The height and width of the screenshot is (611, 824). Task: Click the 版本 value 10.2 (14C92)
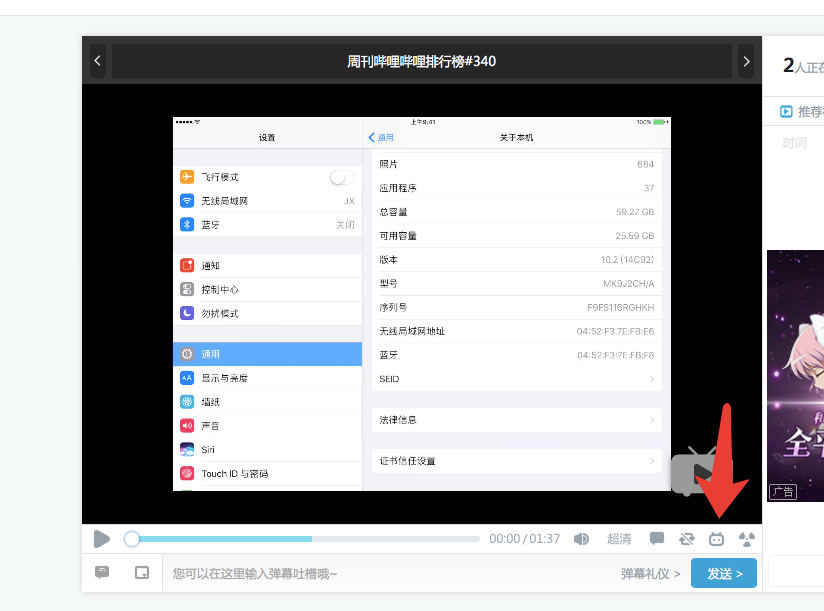(627, 260)
